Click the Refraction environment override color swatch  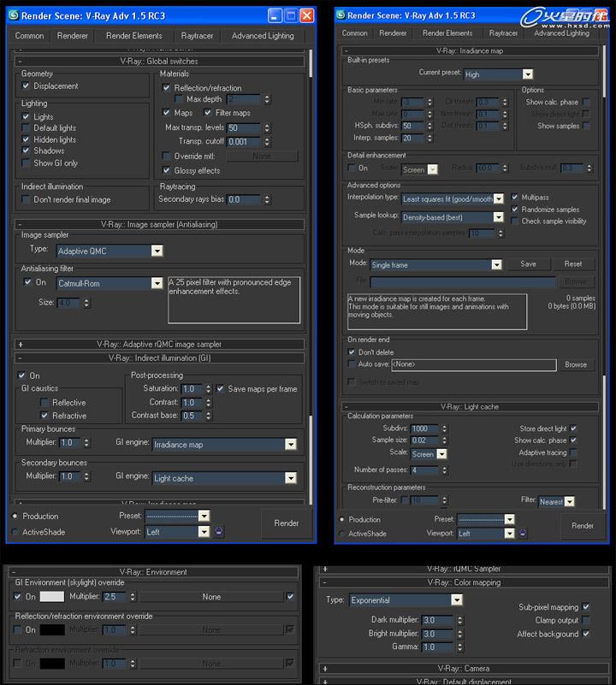52,663
